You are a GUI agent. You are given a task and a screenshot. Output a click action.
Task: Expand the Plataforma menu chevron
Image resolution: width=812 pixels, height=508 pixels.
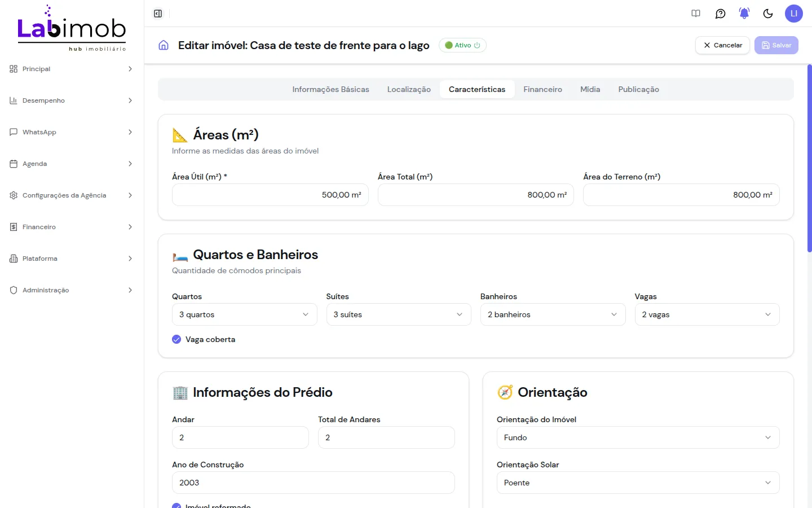click(130, 259)
